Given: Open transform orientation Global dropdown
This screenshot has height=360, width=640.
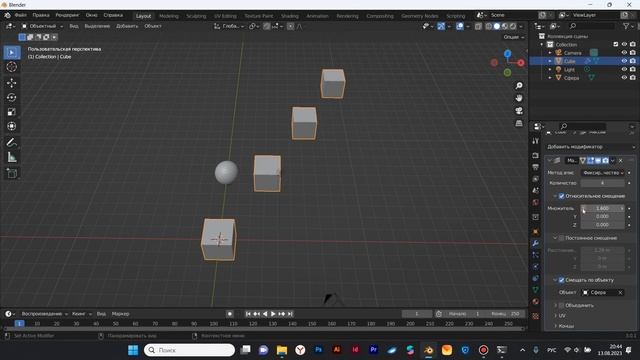Looking at the screenshot, I should pyautogui.click(x=229, y=26).
